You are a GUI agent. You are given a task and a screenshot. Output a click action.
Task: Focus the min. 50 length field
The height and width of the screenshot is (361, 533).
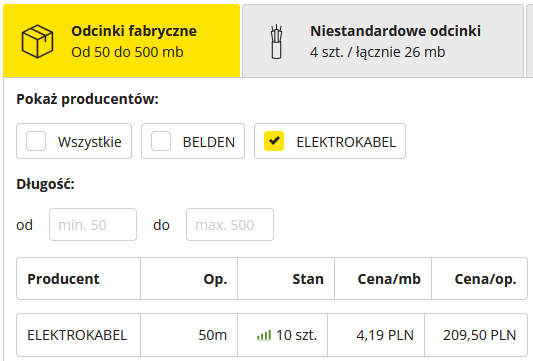click(93, 225)
